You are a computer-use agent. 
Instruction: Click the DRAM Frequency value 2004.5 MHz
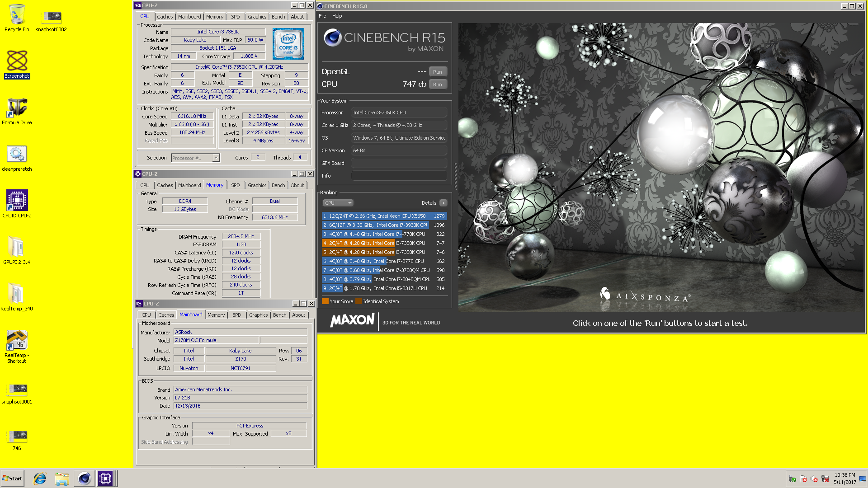(241, 236)
